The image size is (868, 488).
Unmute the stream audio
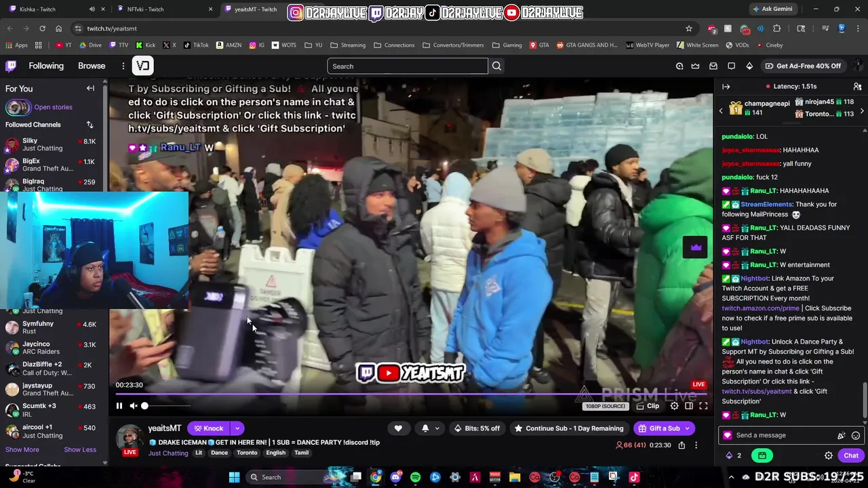pos(134,406)
